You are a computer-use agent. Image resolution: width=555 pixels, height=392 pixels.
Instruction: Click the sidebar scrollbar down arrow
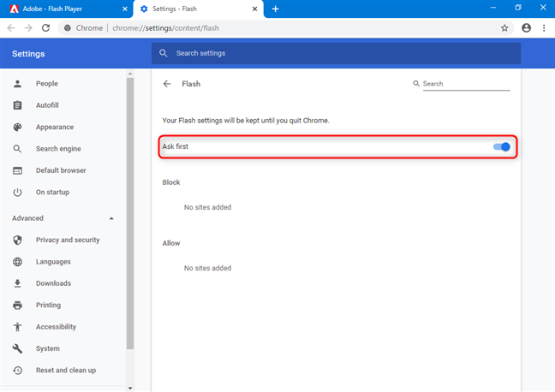130,388
